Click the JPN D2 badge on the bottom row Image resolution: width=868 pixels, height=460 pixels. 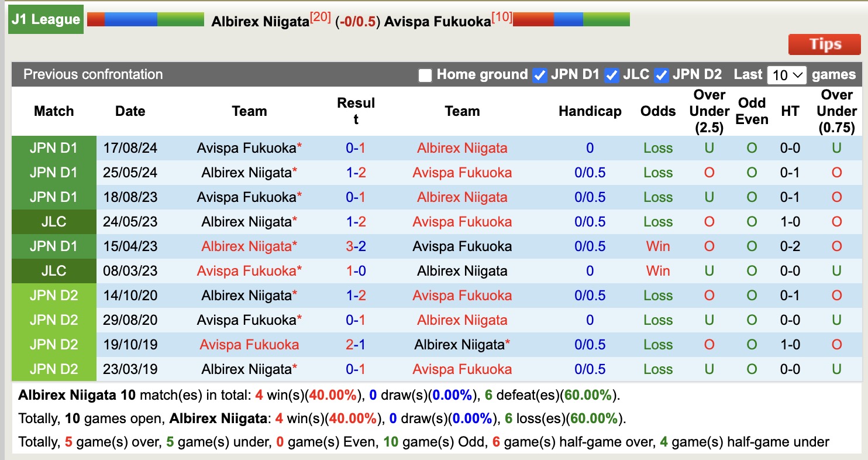(x=53, y=369)
